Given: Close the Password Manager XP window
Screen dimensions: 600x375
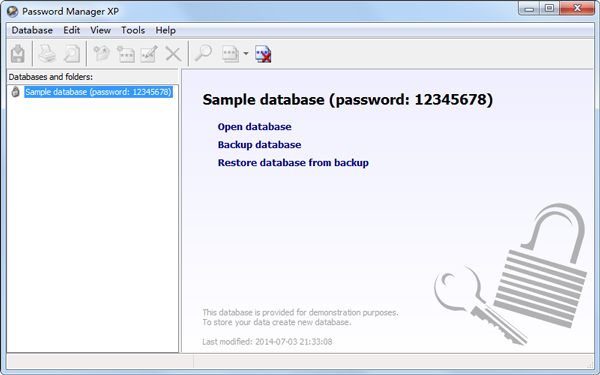Looking at the screenshot, I should coord(577,9).
